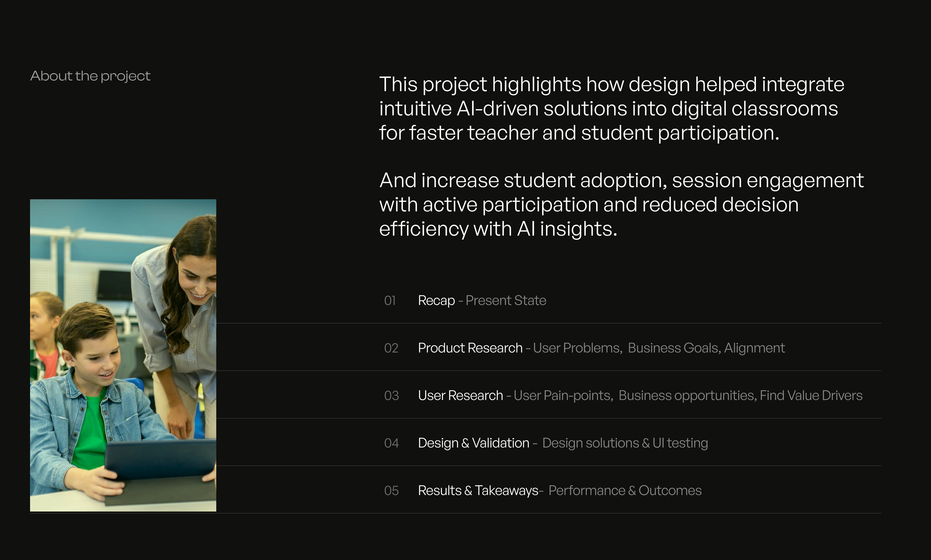This screenshot has width=931, height=560.
Task: Click the "About the project" heading
Action: [90, 76]
